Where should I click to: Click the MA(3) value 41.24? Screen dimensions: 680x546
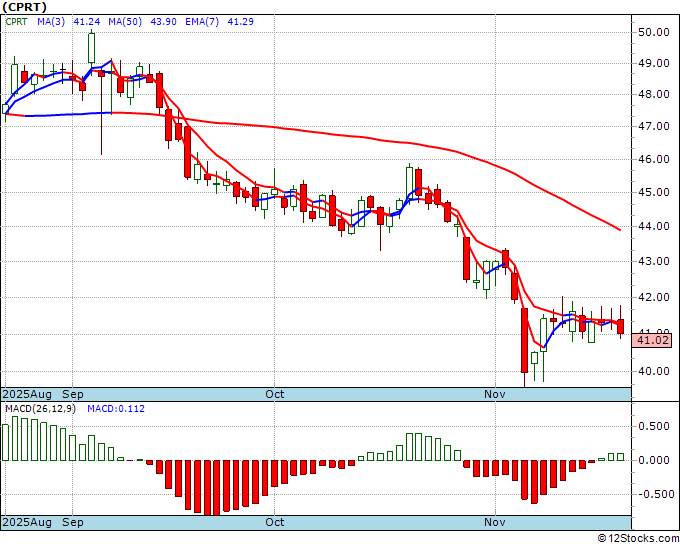87,22
